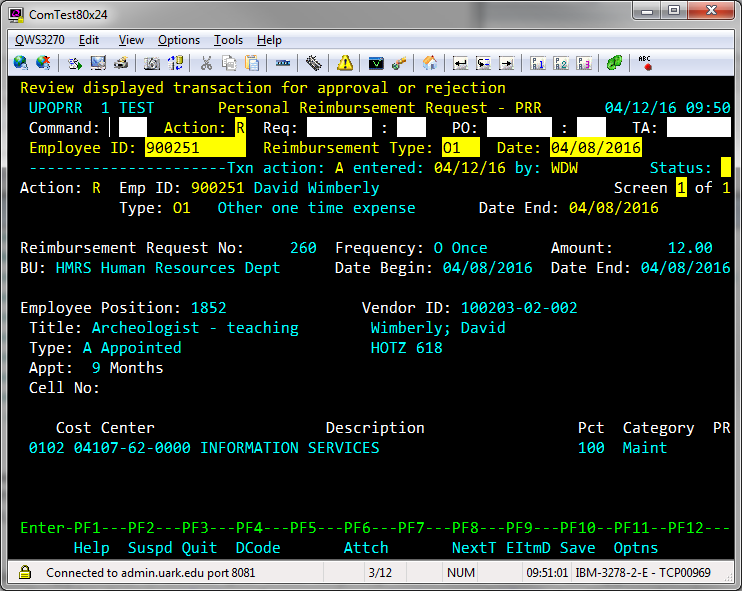The width and height of the screenshot is (742, 591).
Task: Click the Action field containing R
Action: [240, 127]
